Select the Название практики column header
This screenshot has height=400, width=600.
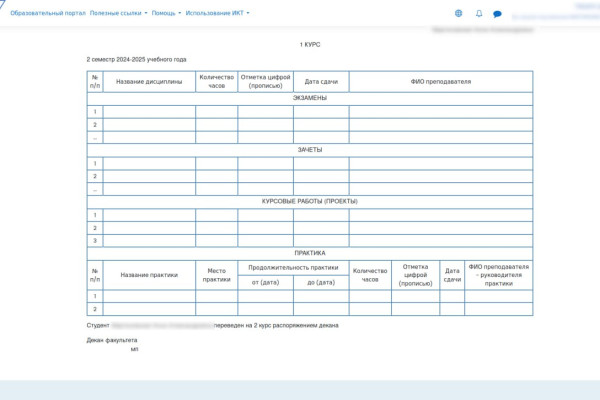coord(149,275)
